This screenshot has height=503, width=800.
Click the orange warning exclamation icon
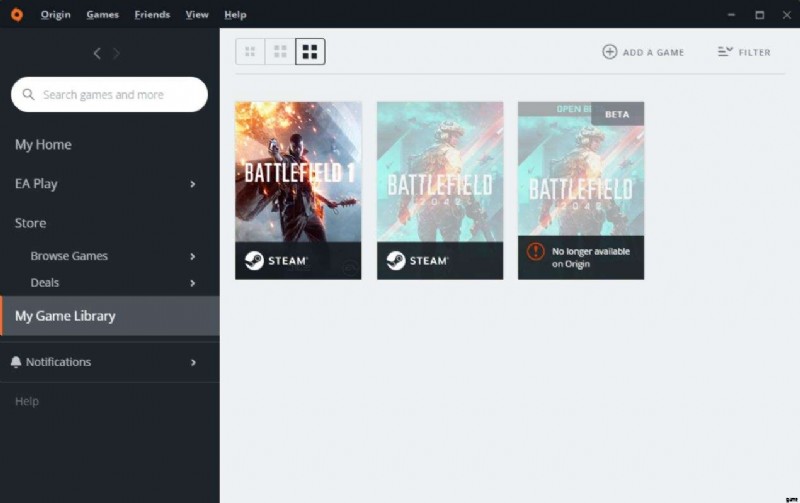pyautogui.click(x=535, y=251)
